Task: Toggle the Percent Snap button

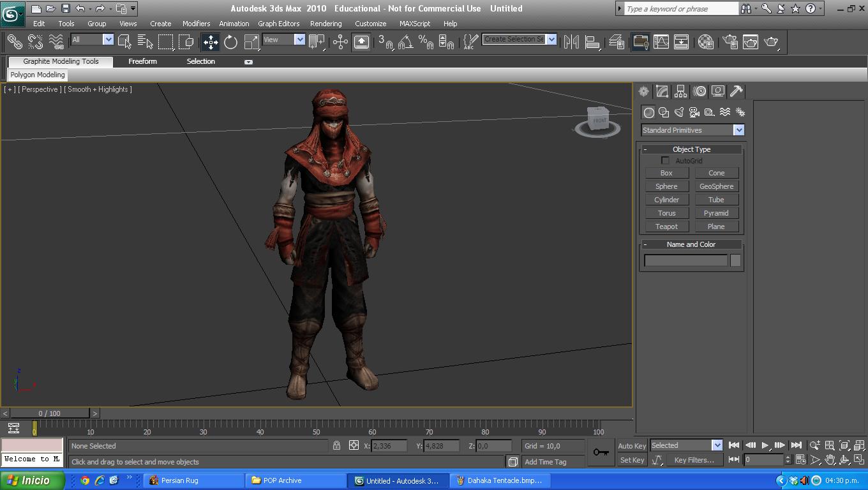Action: [426, 42]
